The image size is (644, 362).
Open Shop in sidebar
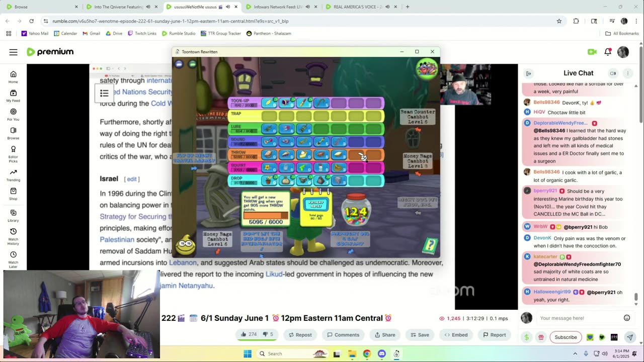[x=13, y=194]
